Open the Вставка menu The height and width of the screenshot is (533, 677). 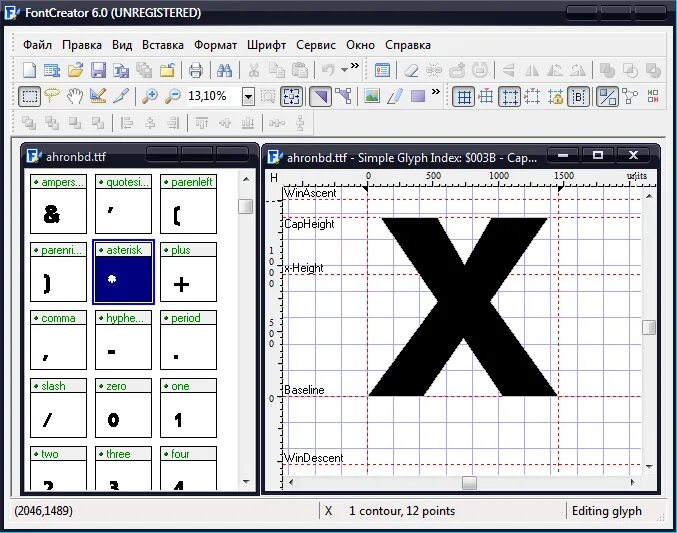[163, 45]
